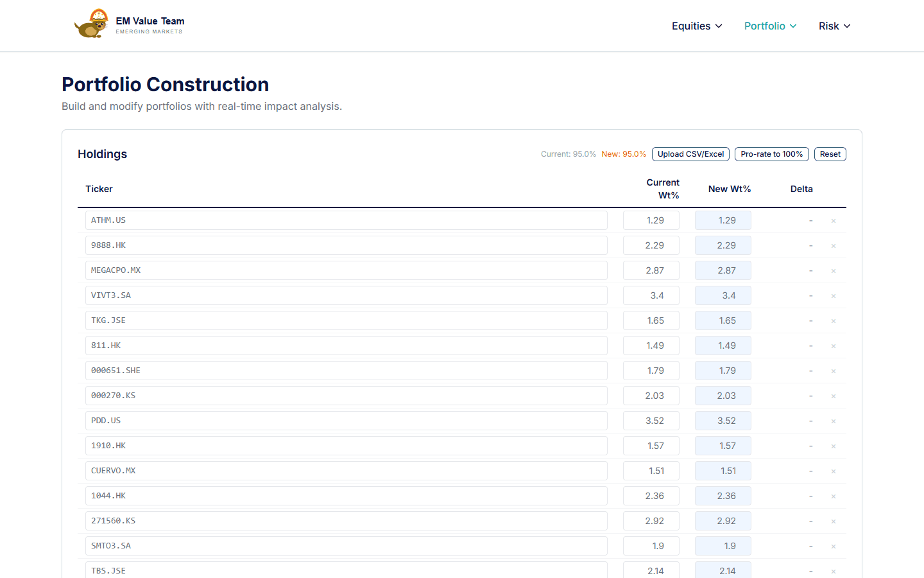Remove the 000270.KS holding

(833, 396)
